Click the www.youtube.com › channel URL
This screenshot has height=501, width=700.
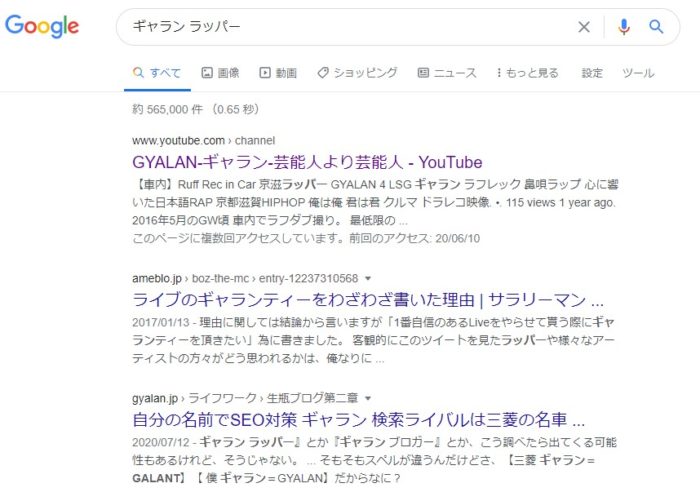204,140
